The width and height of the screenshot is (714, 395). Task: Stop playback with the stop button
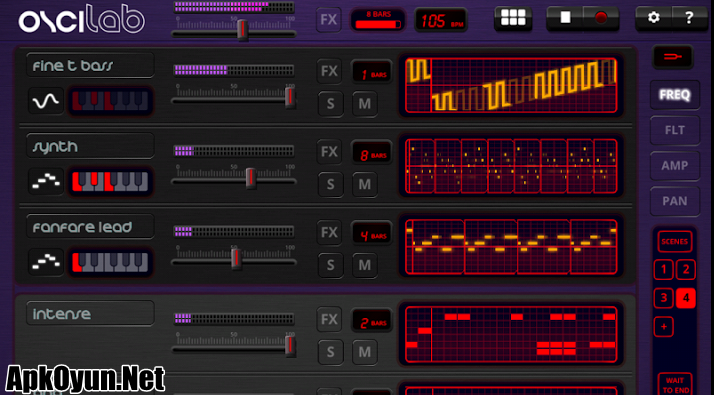tap(565, 18)
